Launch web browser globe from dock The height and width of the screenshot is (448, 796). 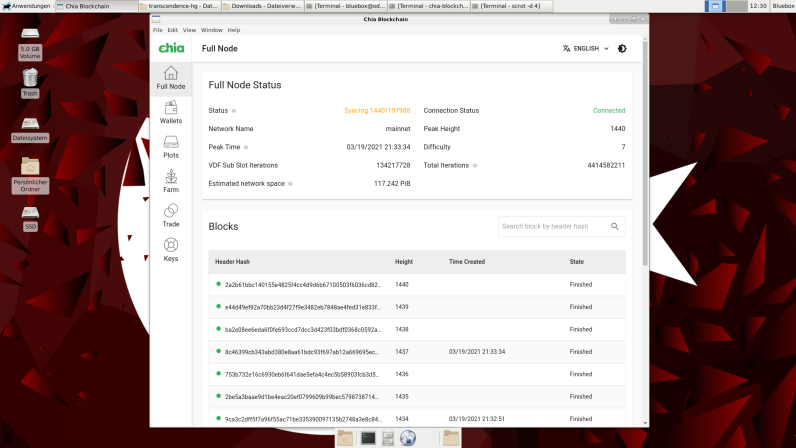(408, 438)
